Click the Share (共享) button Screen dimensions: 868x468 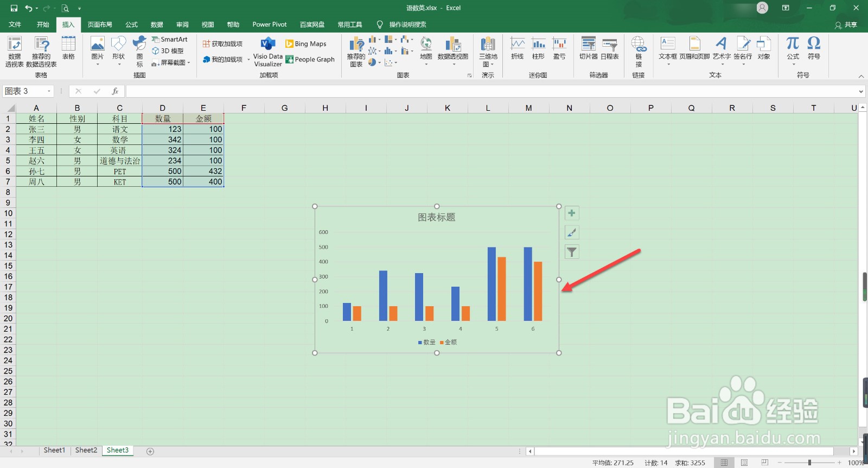846,25
